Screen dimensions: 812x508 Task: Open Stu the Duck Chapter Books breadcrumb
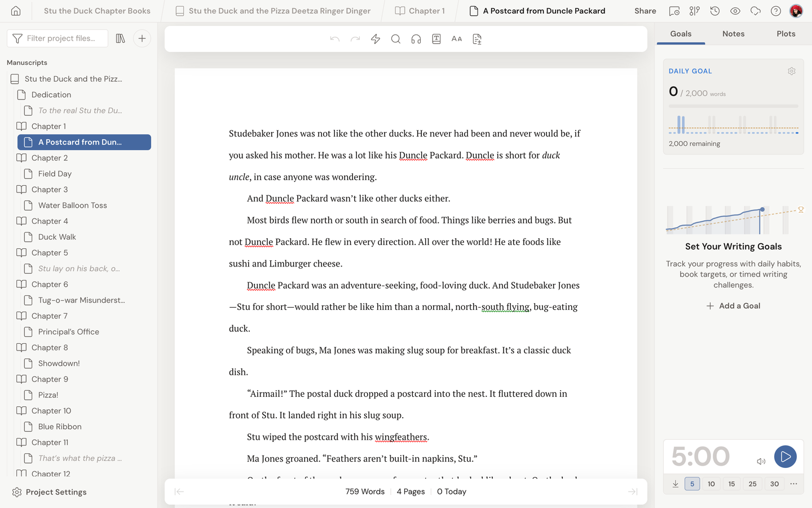click(97, 11)
